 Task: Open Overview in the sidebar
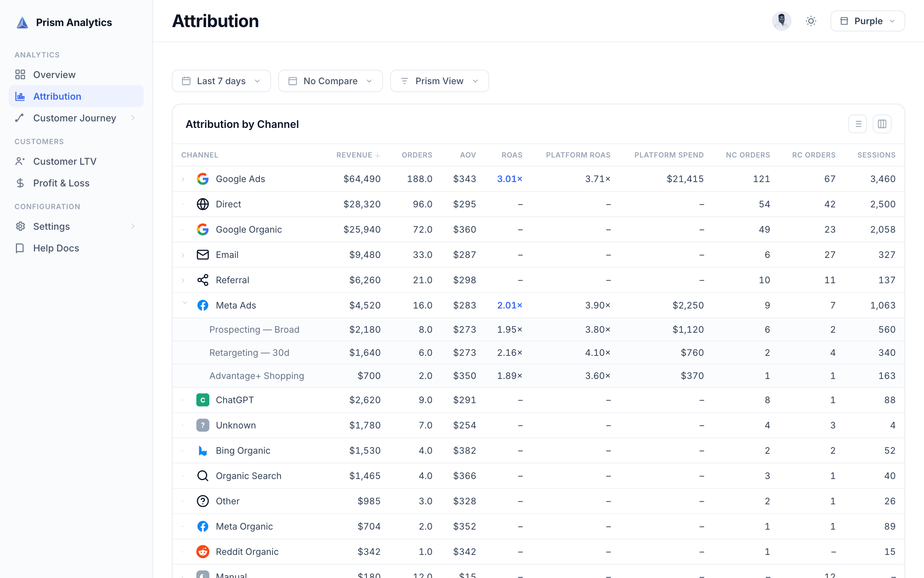pyautogui.click(x=76, y=74)
